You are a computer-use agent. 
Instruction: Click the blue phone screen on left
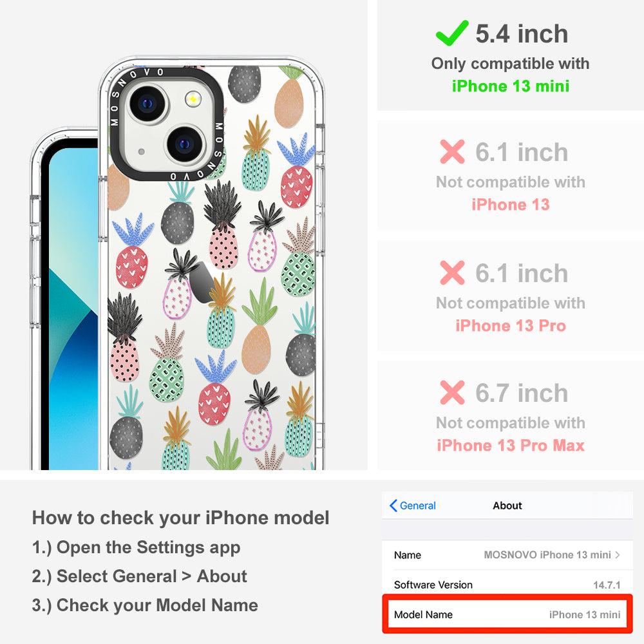(x=73, y=308)
